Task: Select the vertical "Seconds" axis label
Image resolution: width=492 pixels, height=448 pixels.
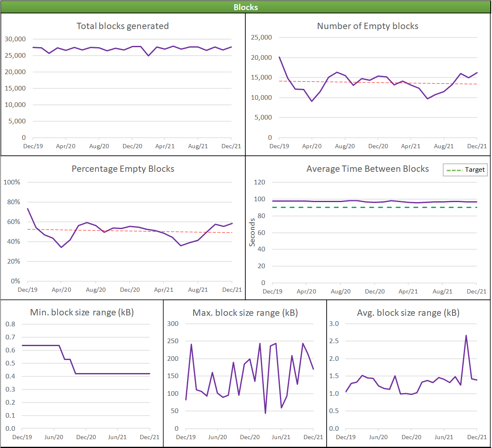Action: [x=252, y=232]
